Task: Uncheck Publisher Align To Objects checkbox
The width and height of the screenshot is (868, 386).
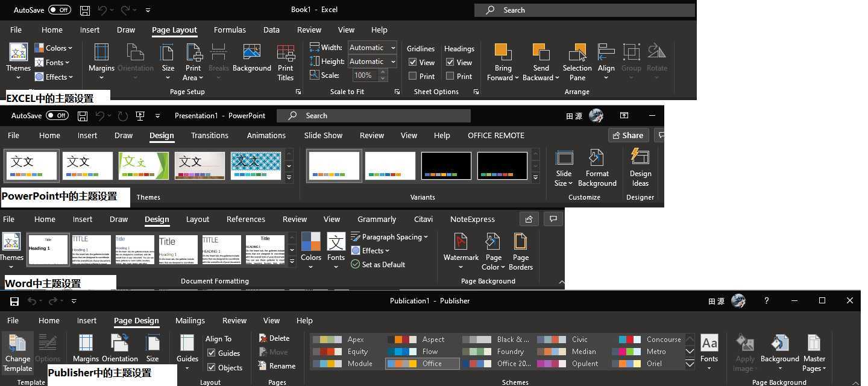Action: click(212, 367)
